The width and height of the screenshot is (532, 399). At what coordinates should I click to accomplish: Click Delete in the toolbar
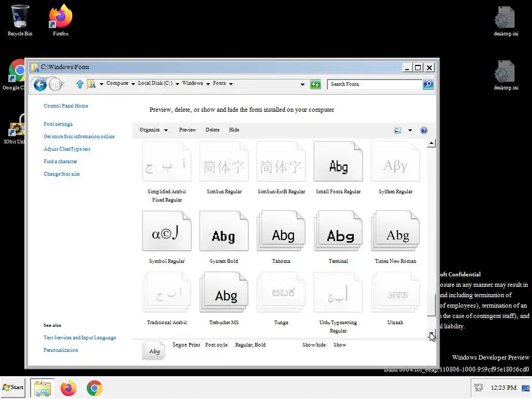click(x=212, y=130)
